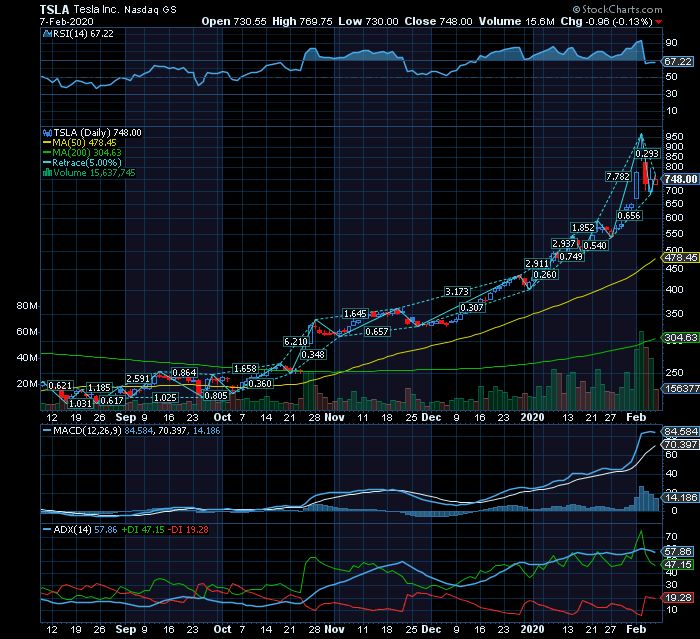Viewport: 700px width, 639px height.
Task: Click the Retrace(5.00%) legend text
Action: point(87,163)
